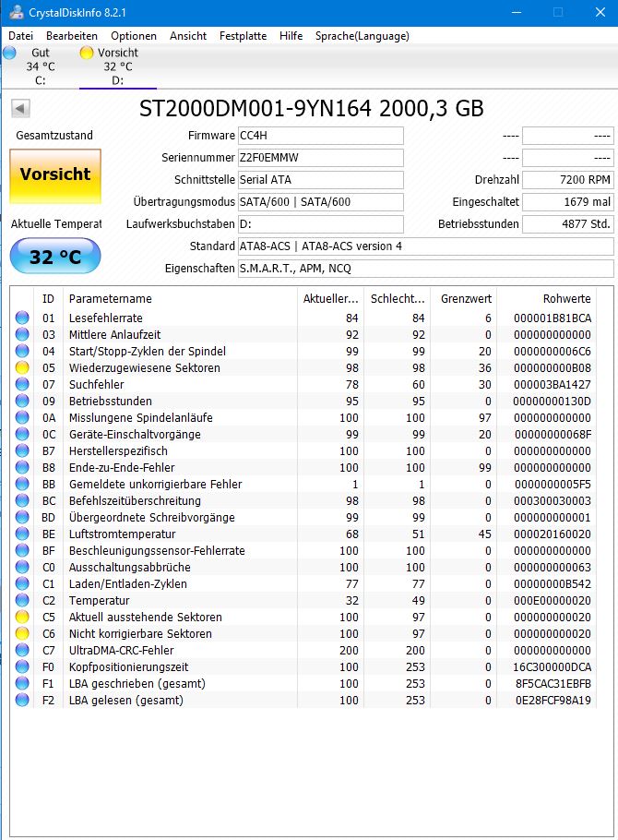Go to previous disk with the left arrow button

pos(20,108)
